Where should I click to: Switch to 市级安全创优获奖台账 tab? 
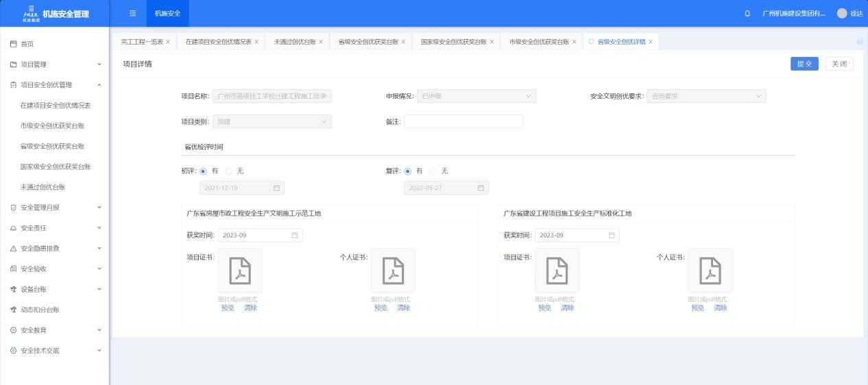point(540,42)
